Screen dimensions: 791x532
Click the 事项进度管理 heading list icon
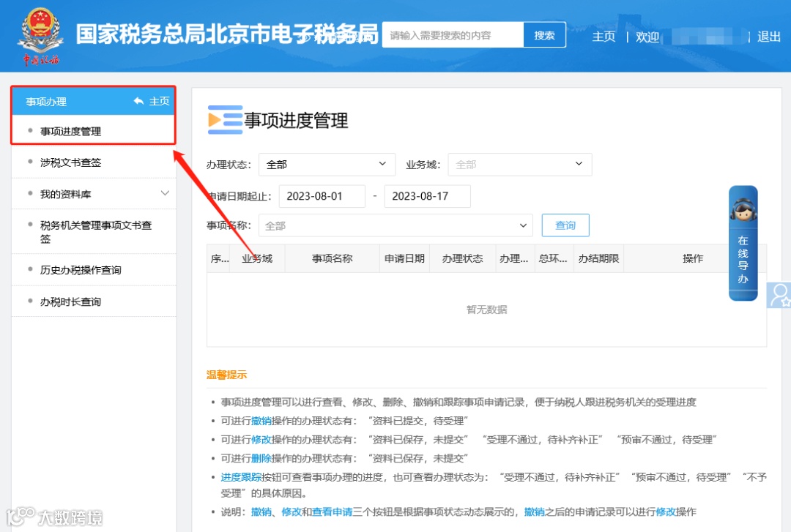(x=225, y=119)
